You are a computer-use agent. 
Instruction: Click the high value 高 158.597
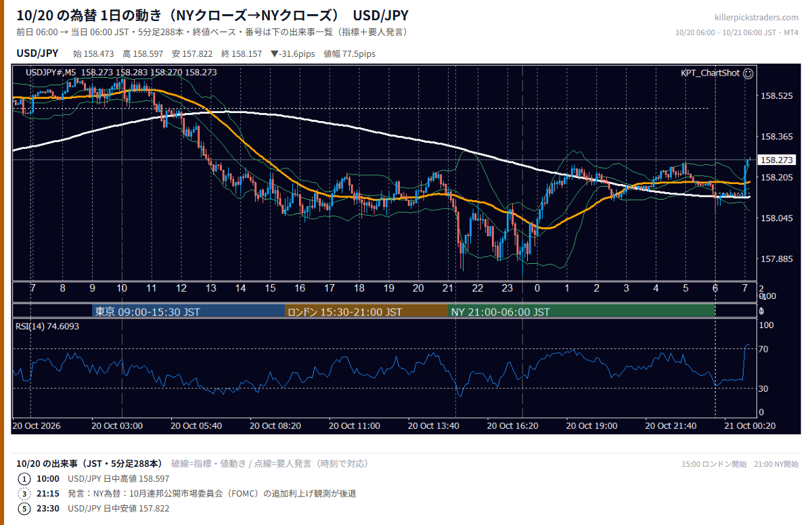tap(143, 54)
